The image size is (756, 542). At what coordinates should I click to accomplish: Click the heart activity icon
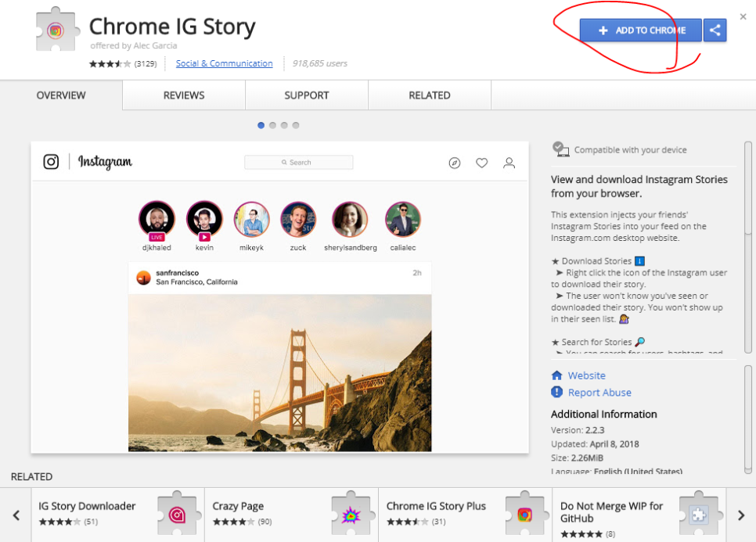point(481,163)
